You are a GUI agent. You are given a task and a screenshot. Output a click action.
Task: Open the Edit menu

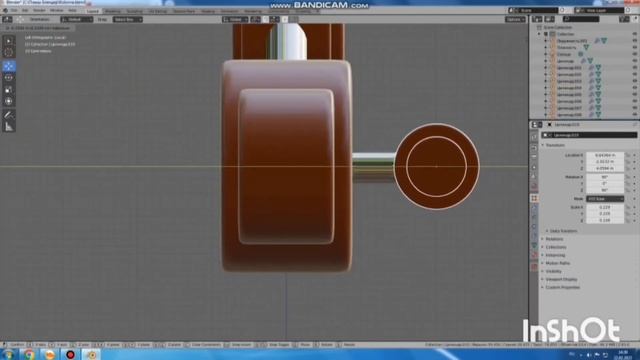(25, 11)
